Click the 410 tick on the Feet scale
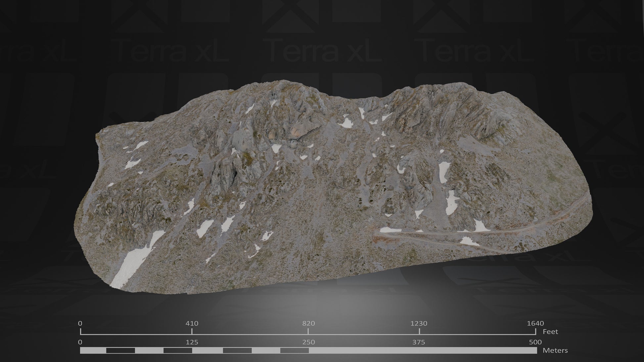Image resolution: width=644 pixels, height=362 pixels. click(192, 323)
